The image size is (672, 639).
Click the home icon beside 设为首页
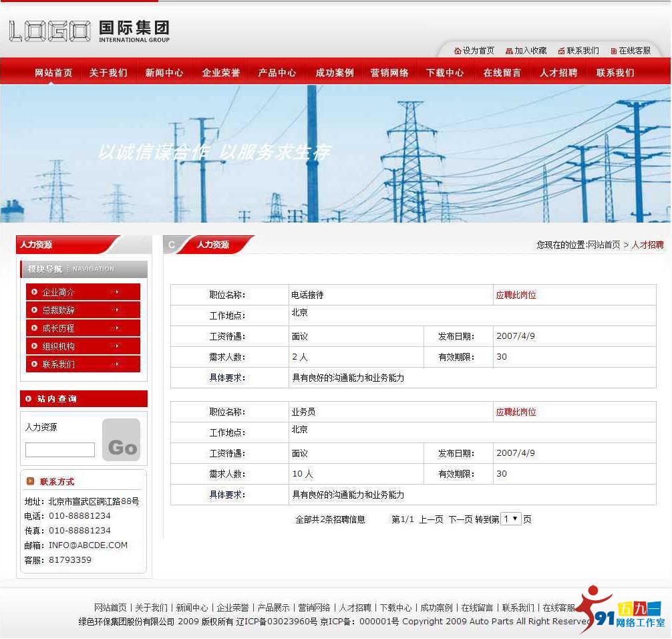pos(458,51)
